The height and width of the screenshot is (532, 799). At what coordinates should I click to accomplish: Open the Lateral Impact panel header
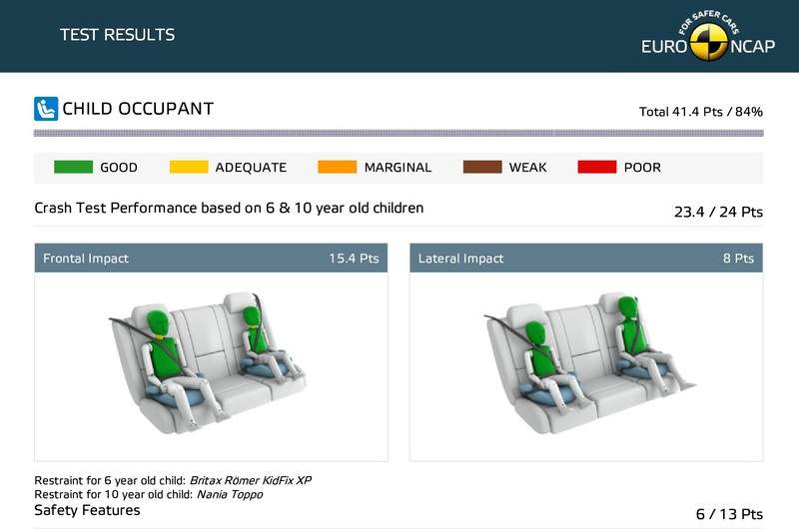click(586, 259)
